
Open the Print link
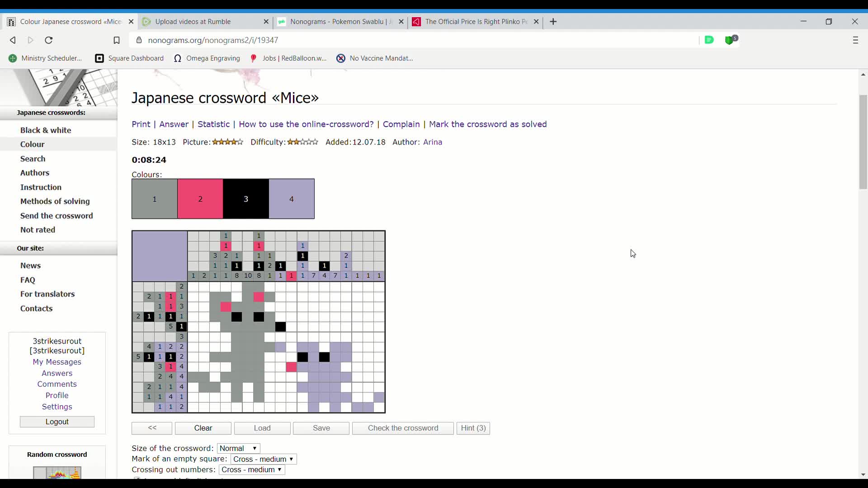pos(141,124)
